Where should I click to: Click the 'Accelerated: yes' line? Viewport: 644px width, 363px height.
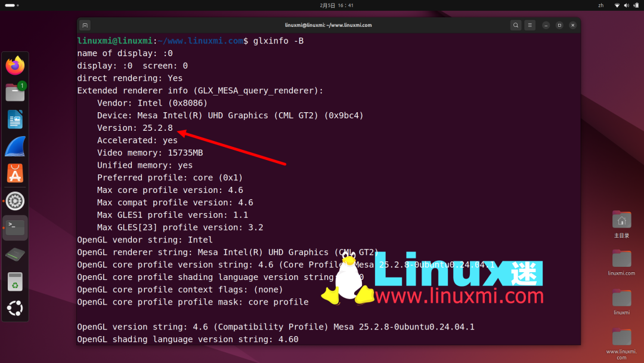coord(137,140)
